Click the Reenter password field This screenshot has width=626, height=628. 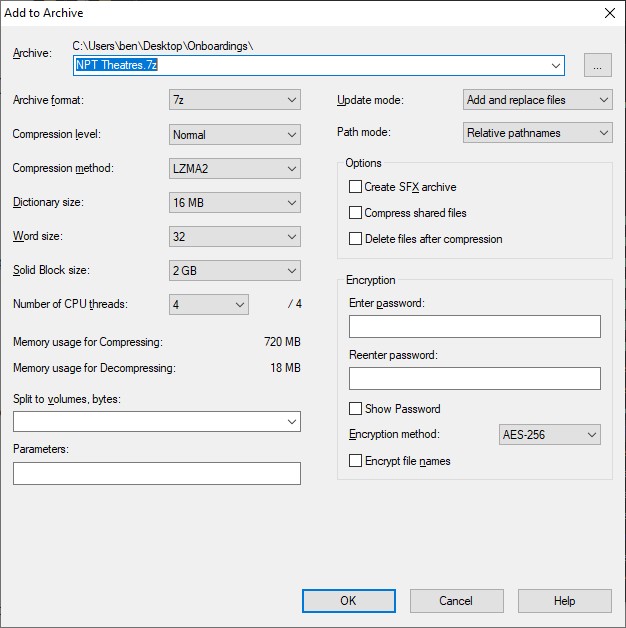click(475, 378)
